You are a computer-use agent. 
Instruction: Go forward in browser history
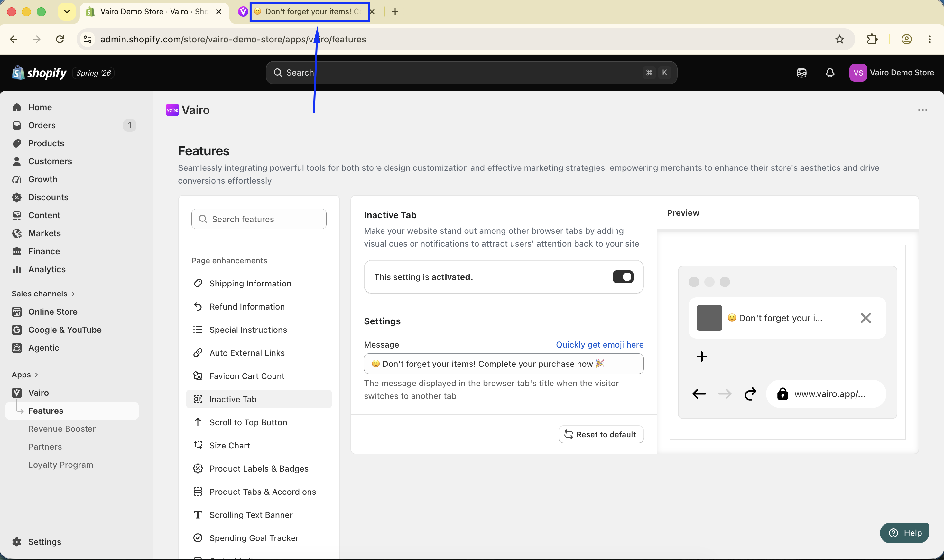[37, 39]
